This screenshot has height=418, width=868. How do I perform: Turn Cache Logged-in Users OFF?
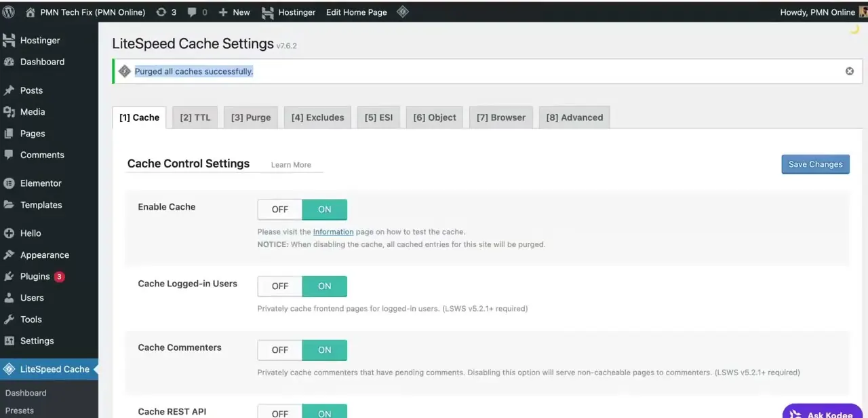pos(280,286)
